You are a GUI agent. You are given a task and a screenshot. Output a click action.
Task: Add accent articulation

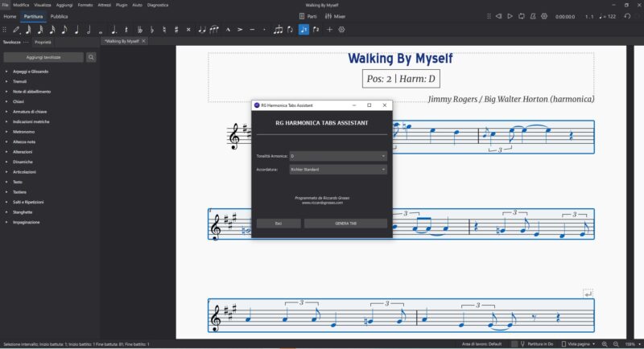(x=240, y=30)
